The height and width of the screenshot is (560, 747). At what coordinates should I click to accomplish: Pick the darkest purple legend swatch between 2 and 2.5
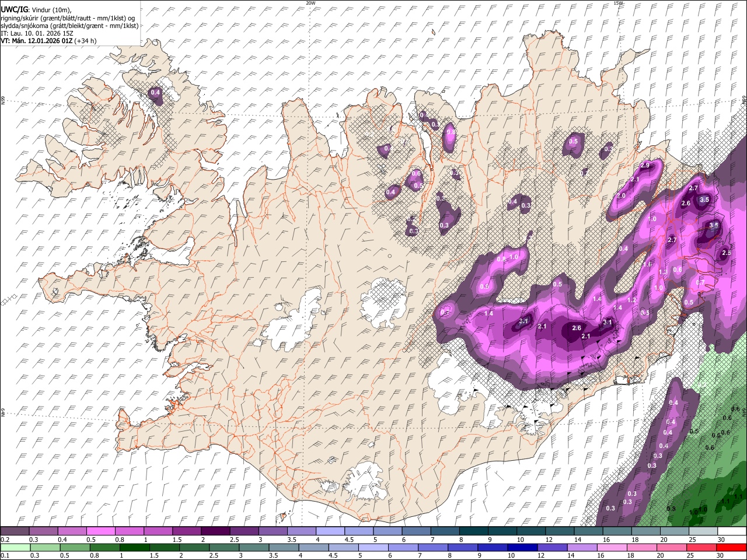point(215,531)
